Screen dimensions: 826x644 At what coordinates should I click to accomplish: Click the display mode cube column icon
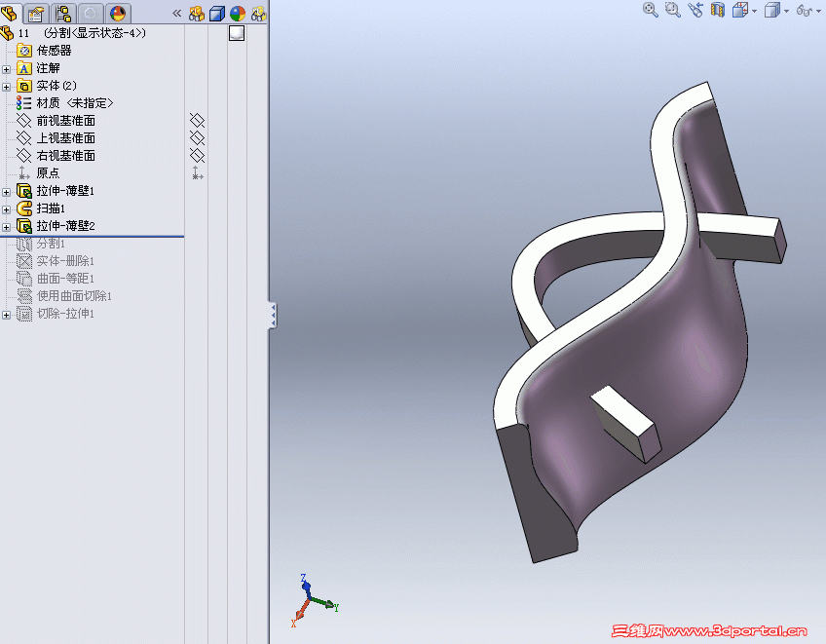pyautogui.click(x=217, y=14)
